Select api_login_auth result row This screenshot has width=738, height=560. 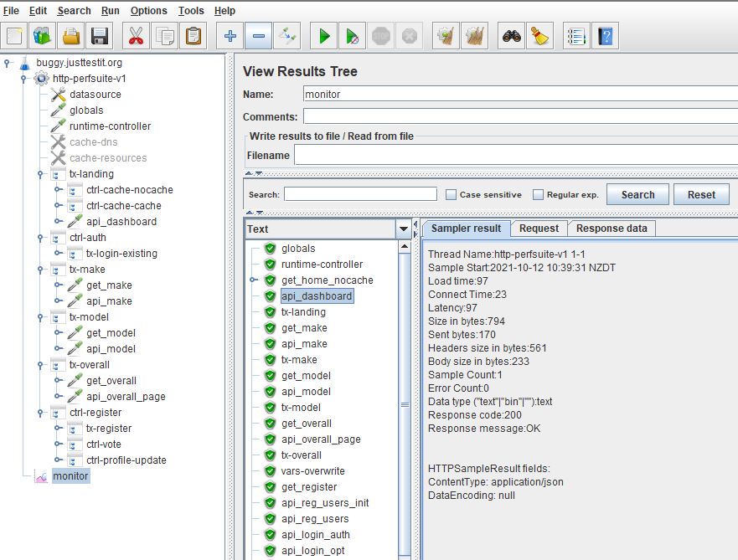click(315, 535)
